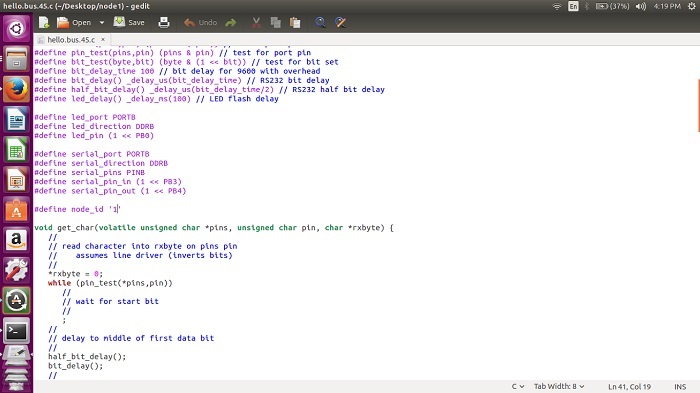The image size is (700, 393).
Task: Open Amazon launcher icon
Action: click(x=17, y=240)
